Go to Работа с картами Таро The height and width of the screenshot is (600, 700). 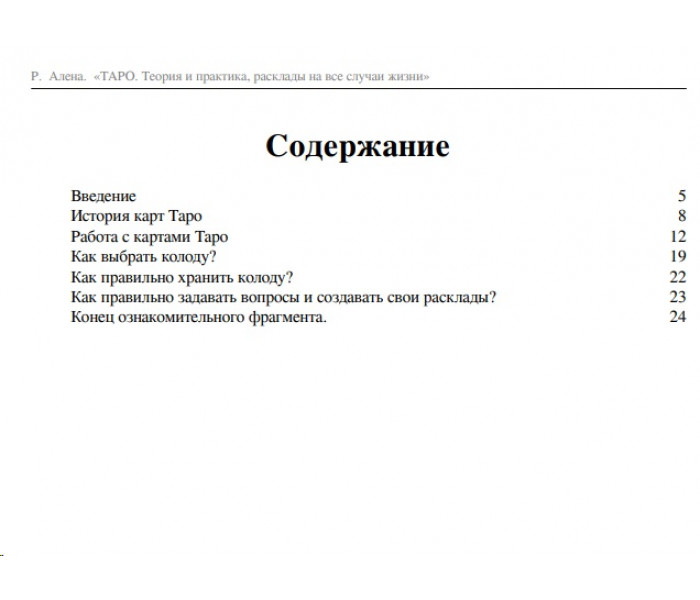tap(149, 237)
